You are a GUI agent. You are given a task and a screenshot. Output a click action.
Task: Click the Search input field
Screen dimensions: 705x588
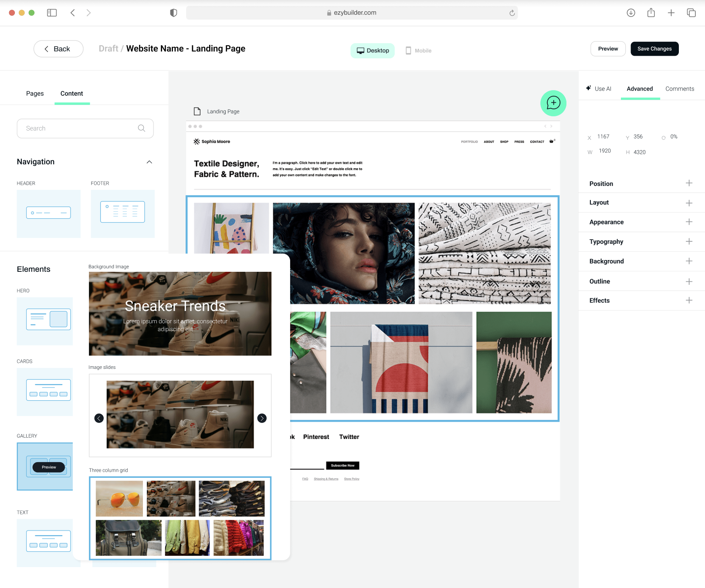pyautogui.click(x=78, y=128)
